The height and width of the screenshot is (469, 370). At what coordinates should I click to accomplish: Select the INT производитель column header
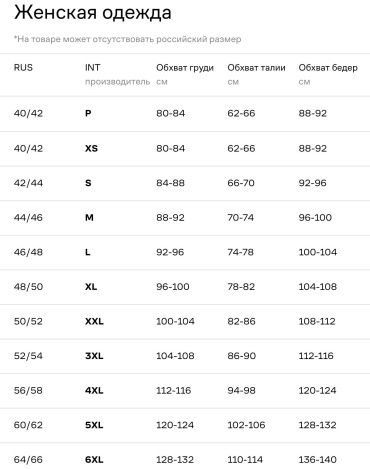pos(117,74)
